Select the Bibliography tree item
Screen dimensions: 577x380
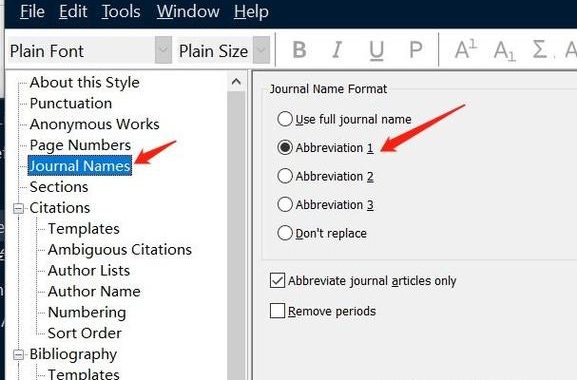pos(73,354)
